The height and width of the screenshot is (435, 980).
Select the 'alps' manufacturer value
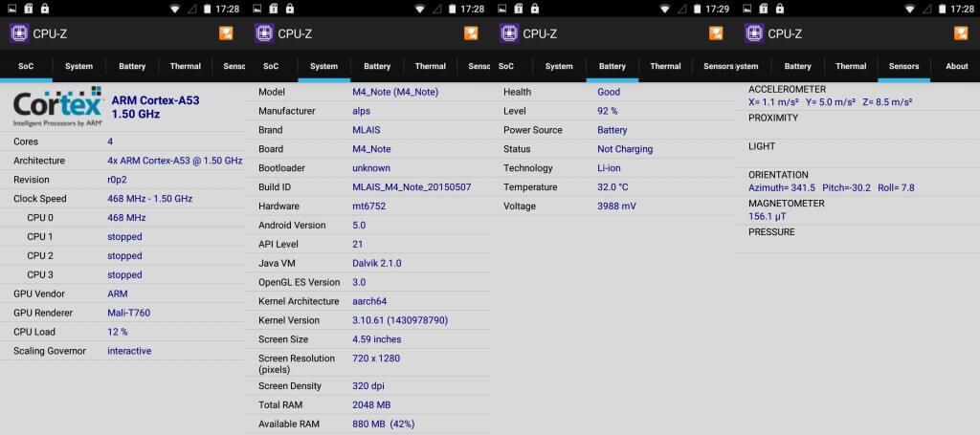pyautogui.click(x=361, y=111)
